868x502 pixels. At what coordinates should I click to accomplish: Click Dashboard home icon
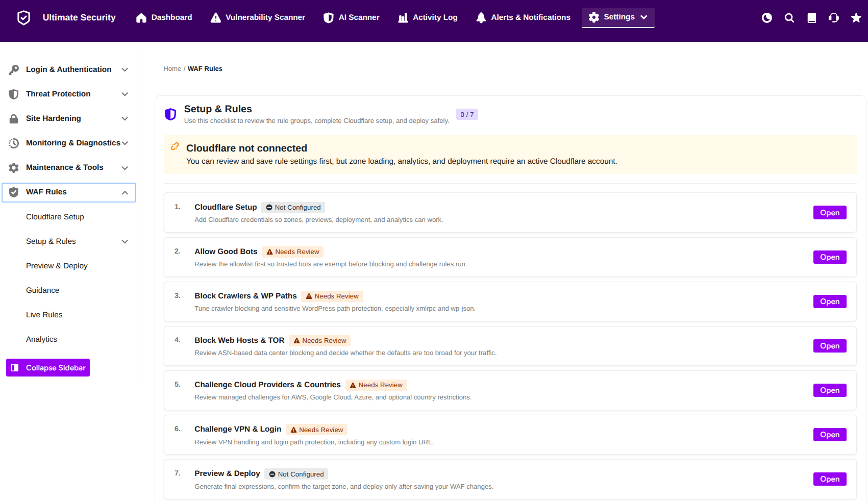pyautogui.click(x=141, y=18)
